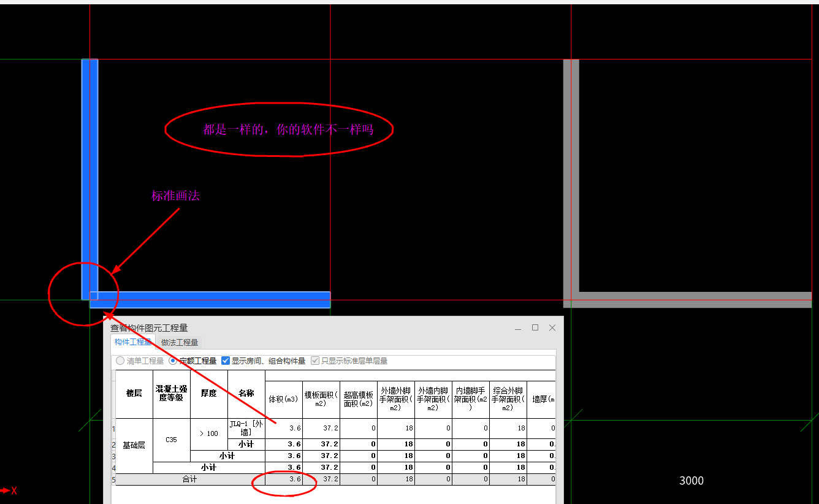Click the 体积(m3) column header

tap(284, 399)
